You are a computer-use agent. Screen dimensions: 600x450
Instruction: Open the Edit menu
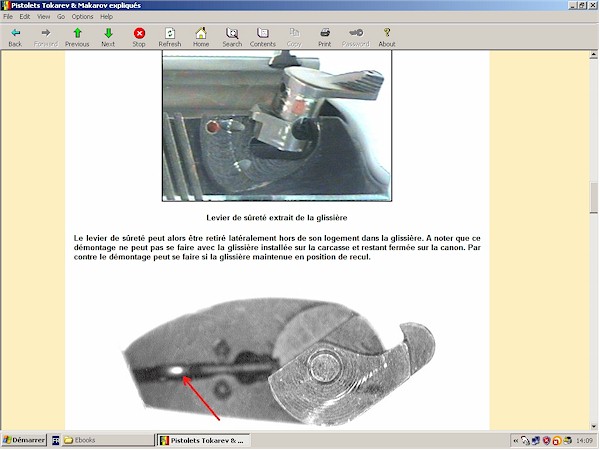pos(25,16)
